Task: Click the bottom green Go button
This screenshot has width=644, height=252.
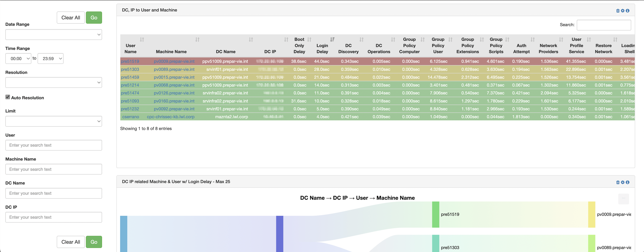Action: [x=94, y=242]
